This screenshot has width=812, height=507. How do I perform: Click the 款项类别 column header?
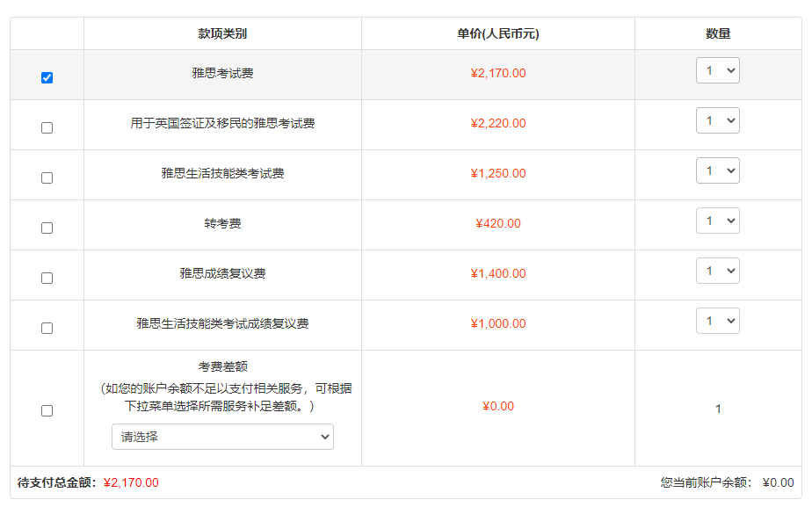tap(222, 34)
